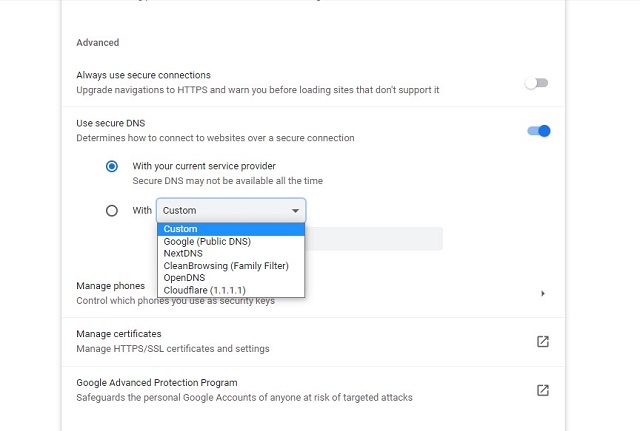Click the dropdown arrow beside Custom

point(295,211)
